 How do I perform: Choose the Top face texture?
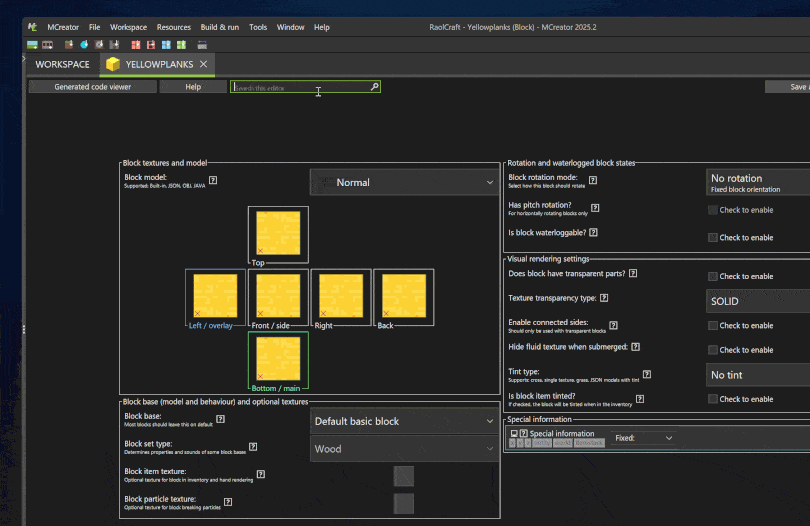pyautogui.click(x=278, y=233)
